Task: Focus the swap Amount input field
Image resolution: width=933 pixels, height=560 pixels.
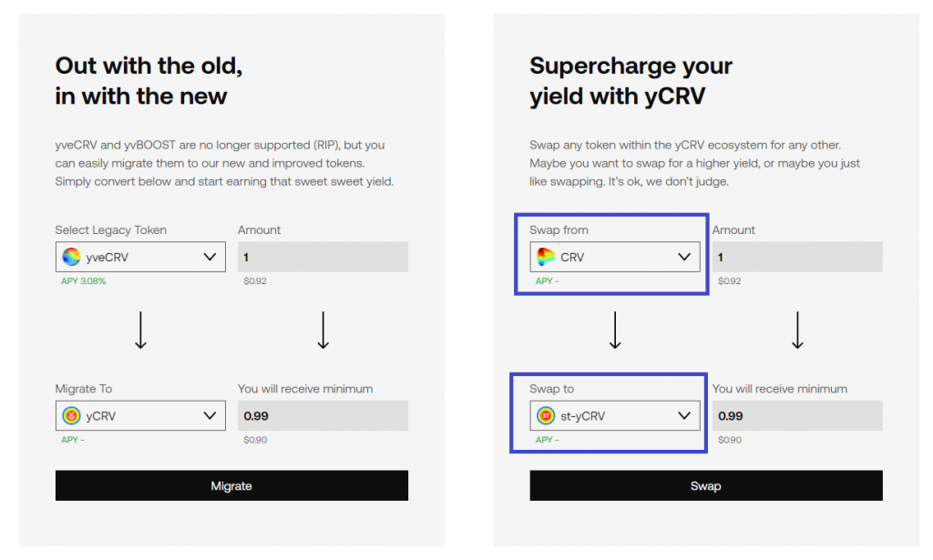Action: pyautogui.click(x=797, y=257)
